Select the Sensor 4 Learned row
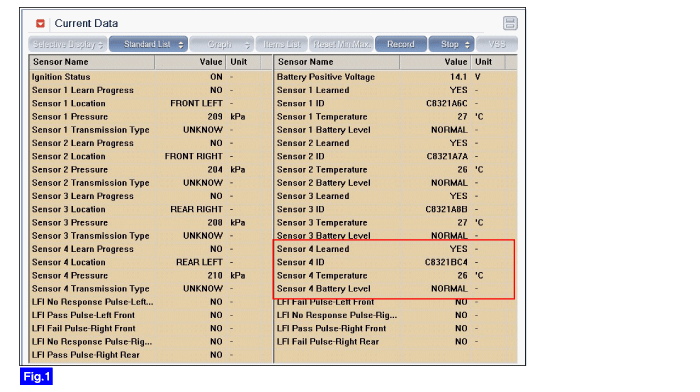Screen dimensions: 700x392 coord(396,249)
